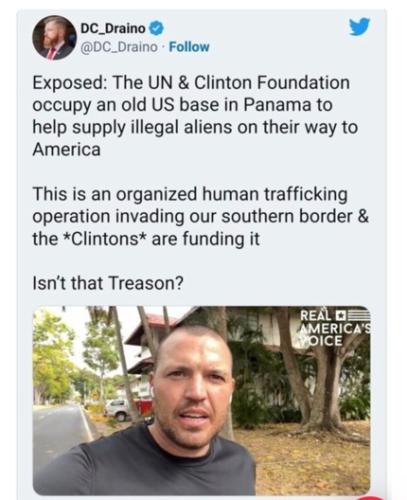Click the "southern border &" phrase
407x500 pixels.
(x=295, y=216)
